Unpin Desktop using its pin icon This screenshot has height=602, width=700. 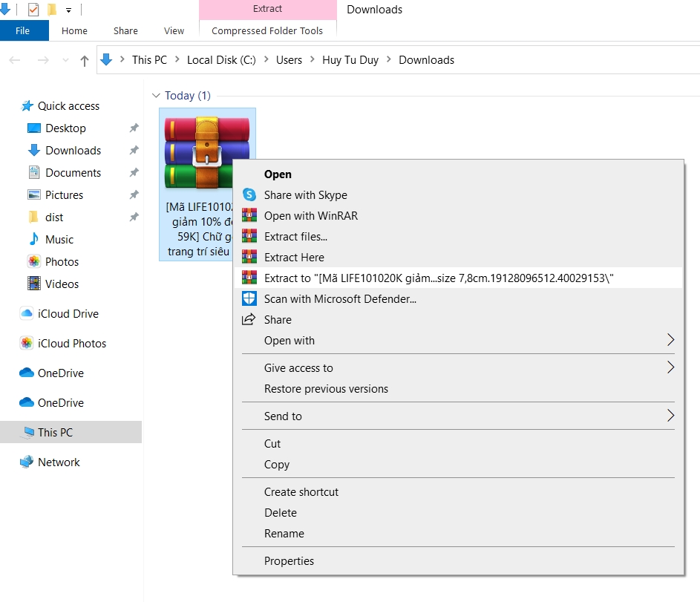coord(134,128)
